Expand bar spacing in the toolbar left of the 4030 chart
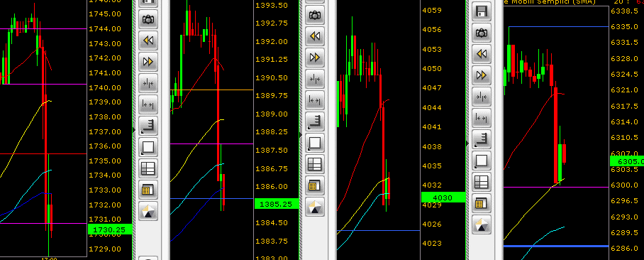Screen dimensions: 644x260 315,100
